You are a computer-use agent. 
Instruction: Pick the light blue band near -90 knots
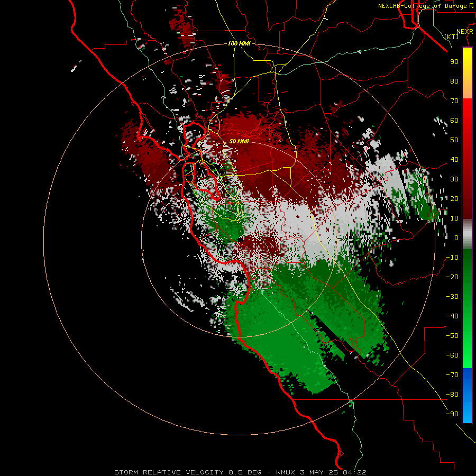[467, 411]
